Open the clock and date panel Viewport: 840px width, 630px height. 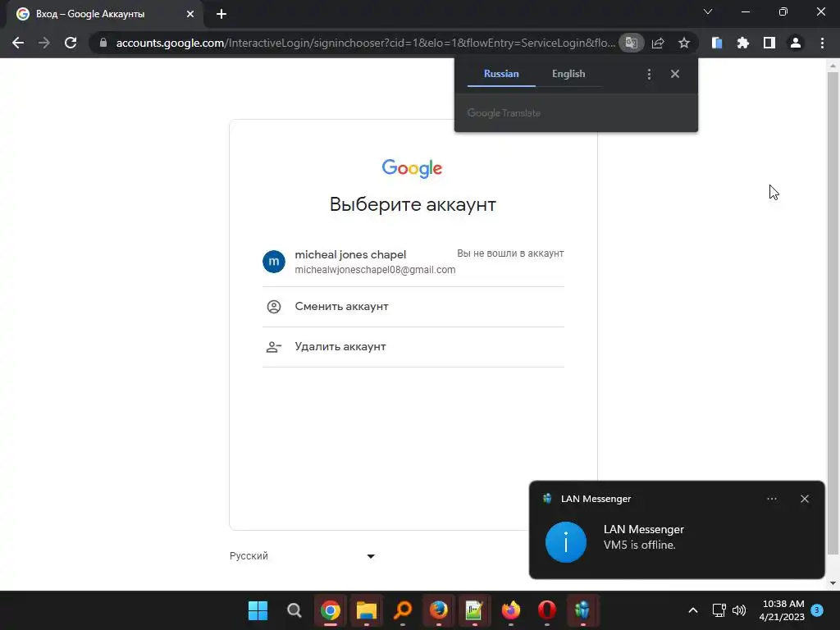[782, 610]
